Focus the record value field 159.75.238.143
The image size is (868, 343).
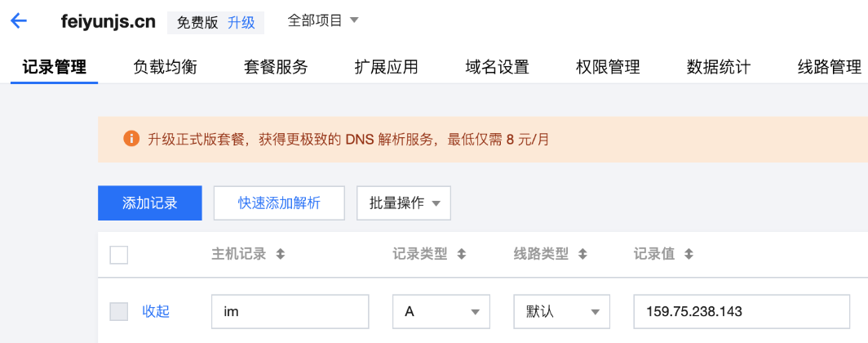coord(742,311)
